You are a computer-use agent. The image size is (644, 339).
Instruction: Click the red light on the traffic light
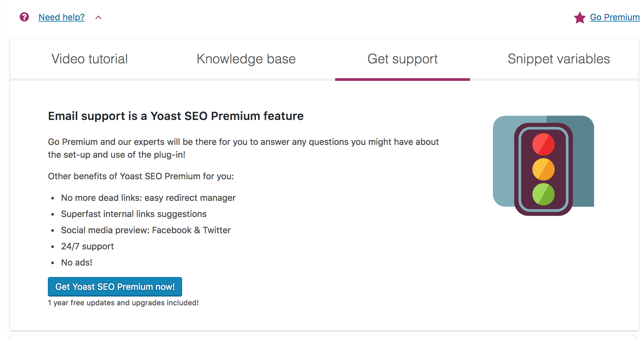tap(544, 145)
